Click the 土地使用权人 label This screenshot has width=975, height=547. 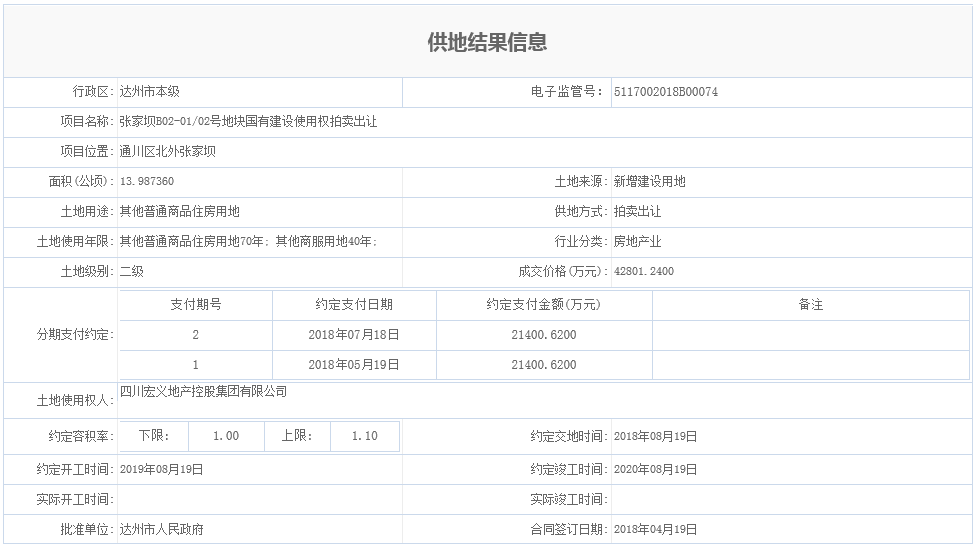coord(75,400)
